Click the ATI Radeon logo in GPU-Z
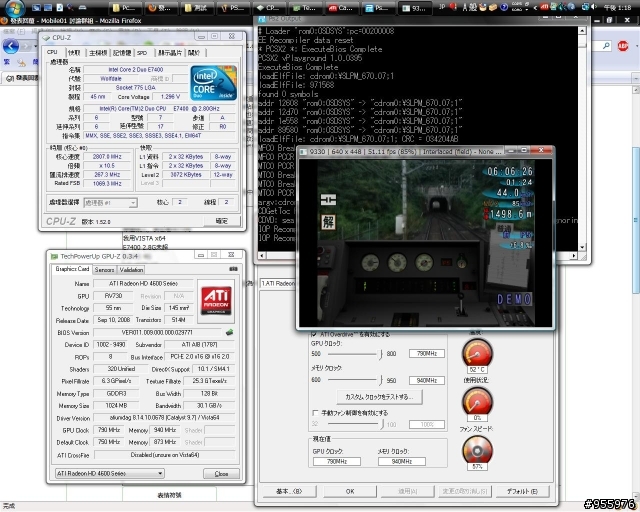 216,300
